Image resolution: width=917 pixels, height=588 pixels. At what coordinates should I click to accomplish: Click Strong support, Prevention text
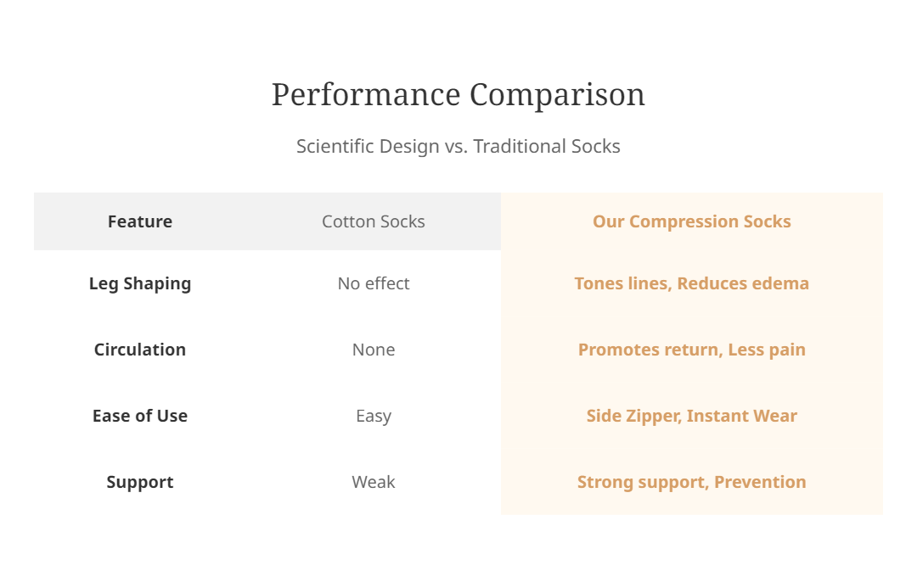692,482
